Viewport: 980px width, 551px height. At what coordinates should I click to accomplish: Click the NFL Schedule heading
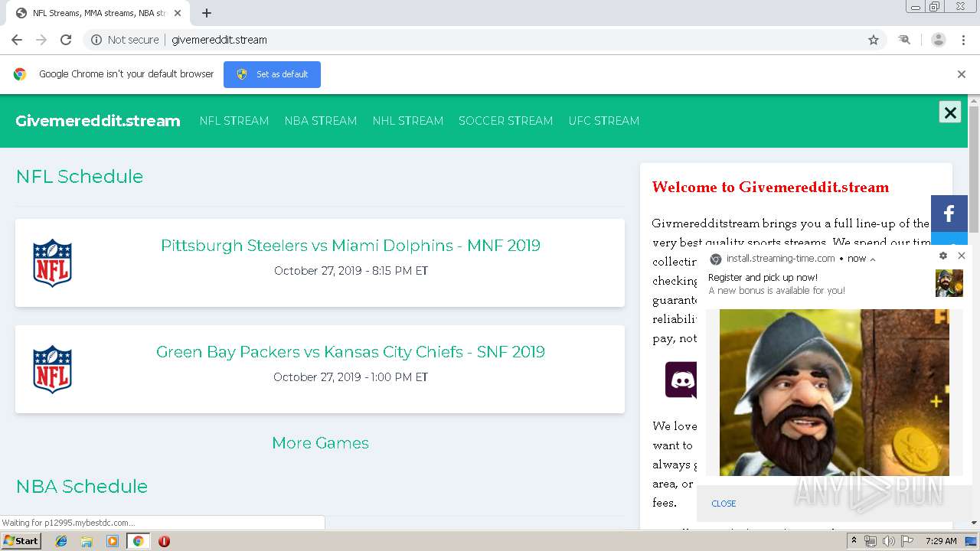pyautogui.click(x=80, y=177)
